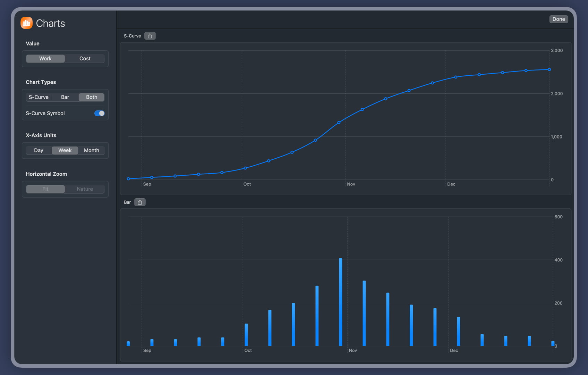The image size is (588, 375).
Task: Show only the Bar chart type
Action: 65,97
